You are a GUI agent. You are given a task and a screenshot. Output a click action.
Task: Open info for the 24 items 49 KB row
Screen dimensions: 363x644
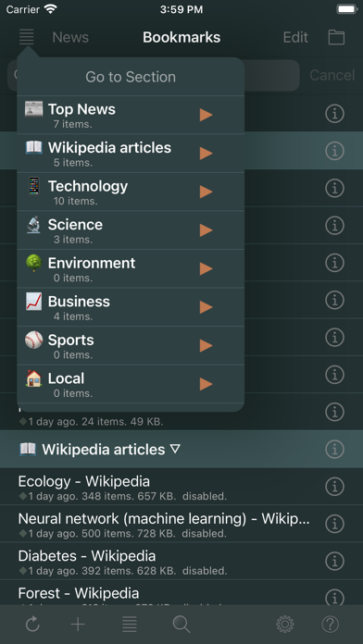click(334, 412)
